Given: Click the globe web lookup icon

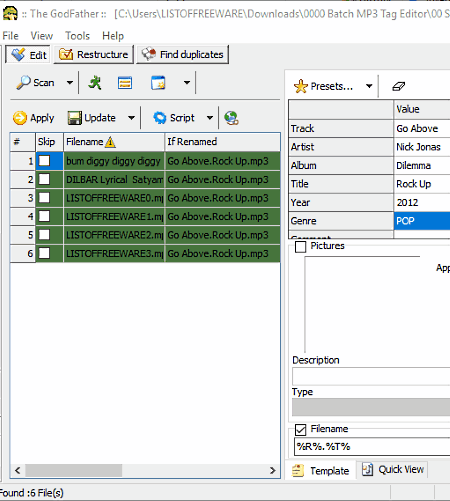Looking at the screenshot, I should (x=231, y=118).
